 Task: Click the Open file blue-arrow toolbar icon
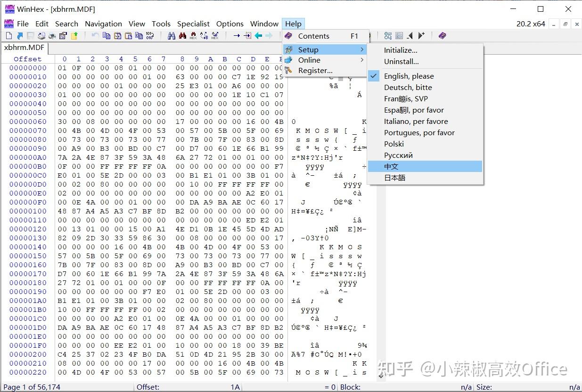coord(20,36)
